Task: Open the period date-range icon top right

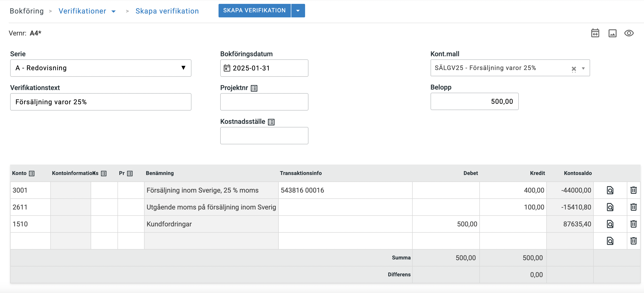Action: click(x=595, y=33)
